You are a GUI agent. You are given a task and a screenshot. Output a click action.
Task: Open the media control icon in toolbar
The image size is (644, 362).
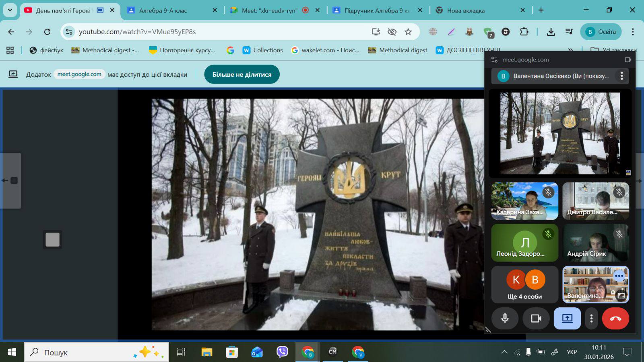[x=569, y=32]
